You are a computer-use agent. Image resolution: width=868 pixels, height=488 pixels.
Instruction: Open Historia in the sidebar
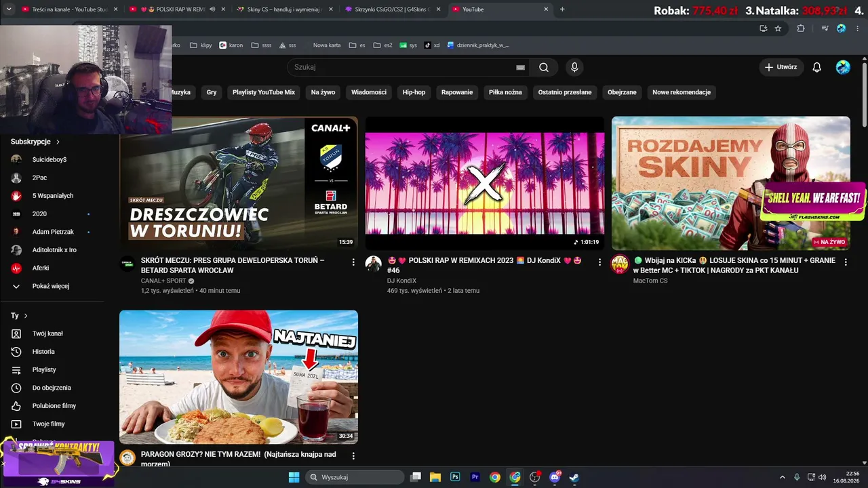click(43, 352)
